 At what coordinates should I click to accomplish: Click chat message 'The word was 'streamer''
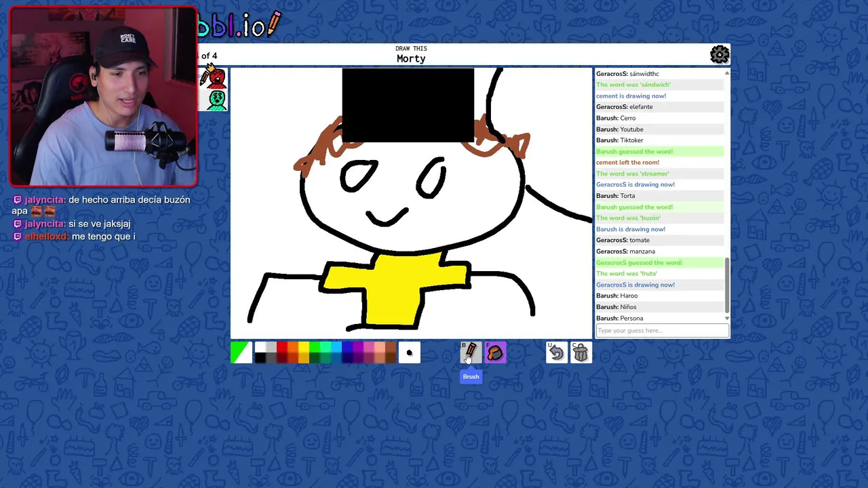633,174
